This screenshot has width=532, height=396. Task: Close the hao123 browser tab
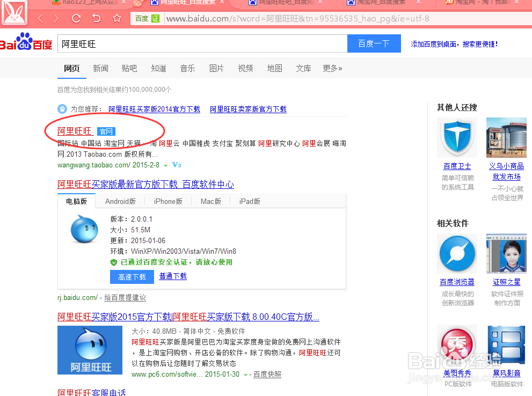[123, 2]
